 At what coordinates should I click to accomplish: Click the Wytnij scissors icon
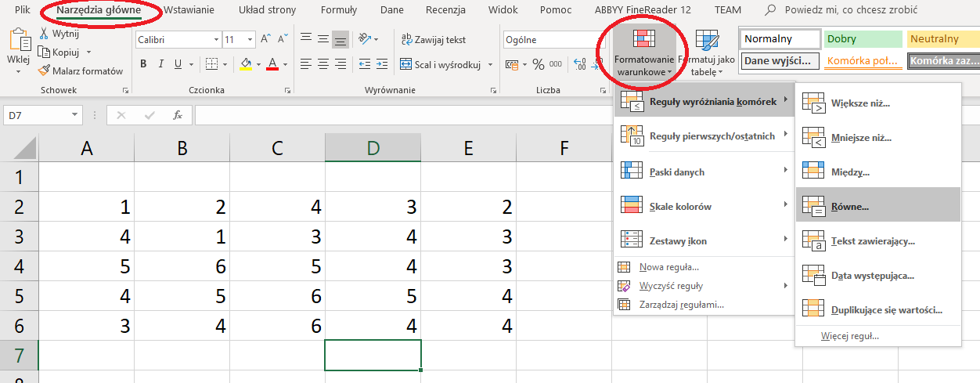45,34
